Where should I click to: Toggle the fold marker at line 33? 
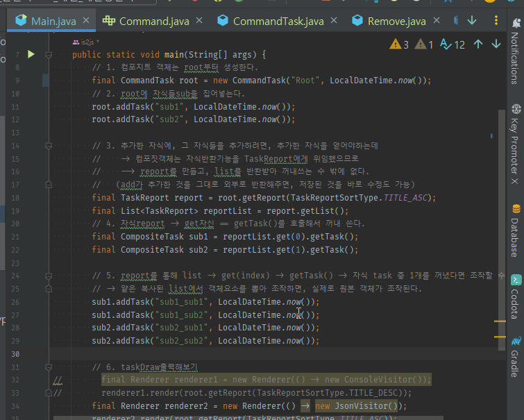click(x=49, y=393)
